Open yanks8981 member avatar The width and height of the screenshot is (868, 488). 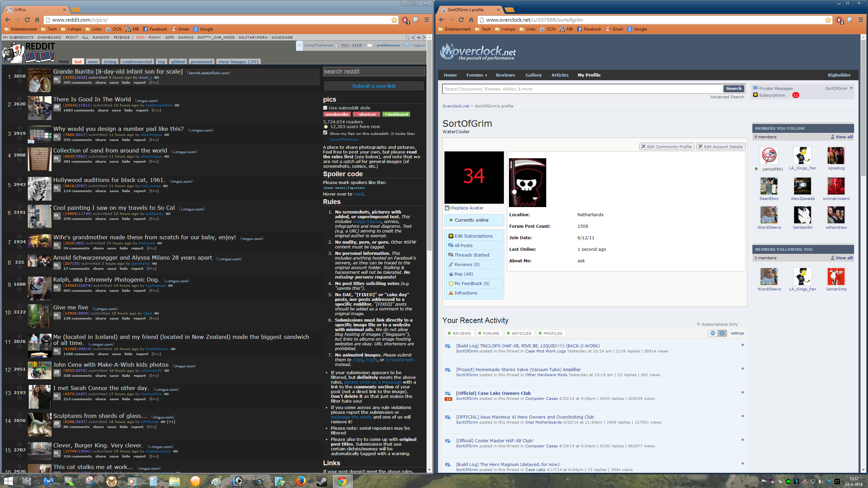pos(769,156)
